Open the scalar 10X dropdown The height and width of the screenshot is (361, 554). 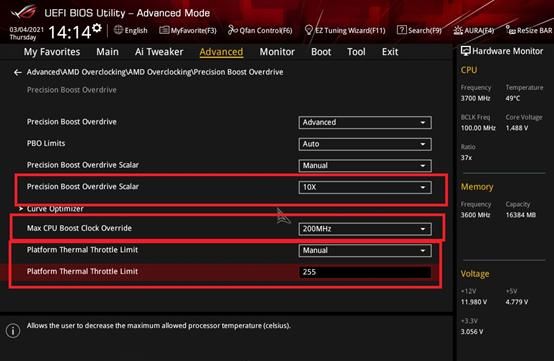[365, 187]
